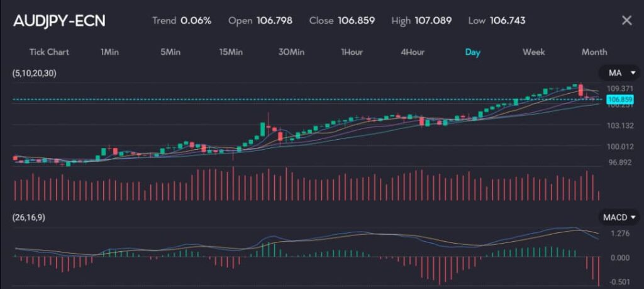
Task: Select the 1Min timeframe
Action: (x=109, y=52)
